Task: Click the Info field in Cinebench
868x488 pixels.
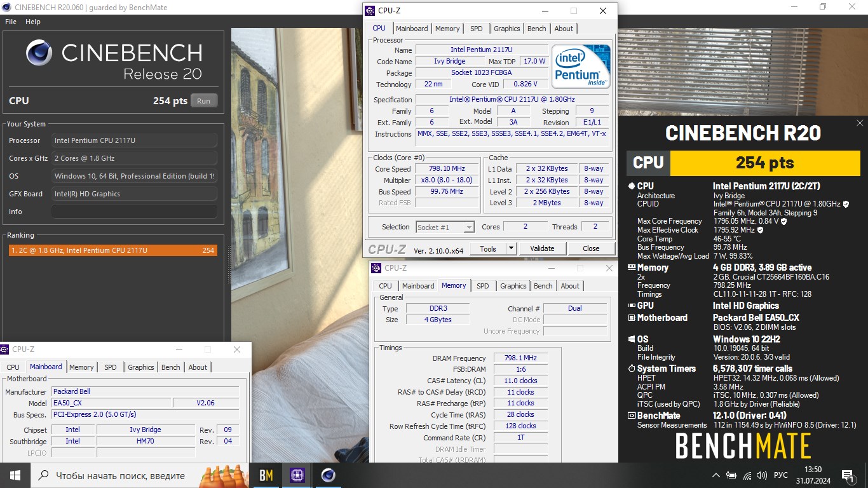Action: coord(134,212)
